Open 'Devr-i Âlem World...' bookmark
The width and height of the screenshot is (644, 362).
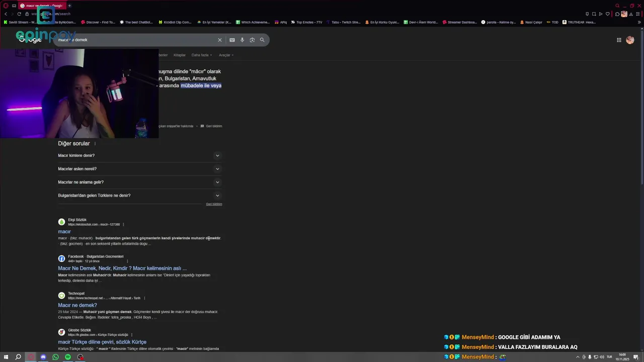pos(421,22)
